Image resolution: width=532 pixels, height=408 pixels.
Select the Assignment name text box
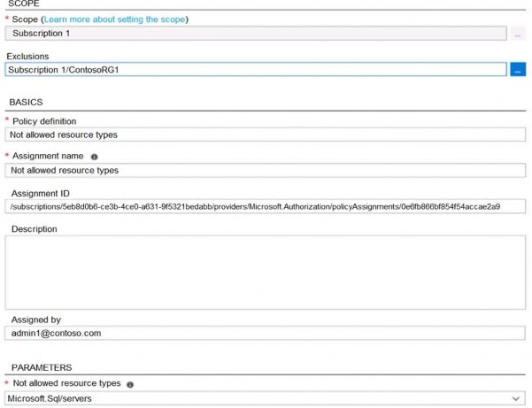click(x=265, y=170)
